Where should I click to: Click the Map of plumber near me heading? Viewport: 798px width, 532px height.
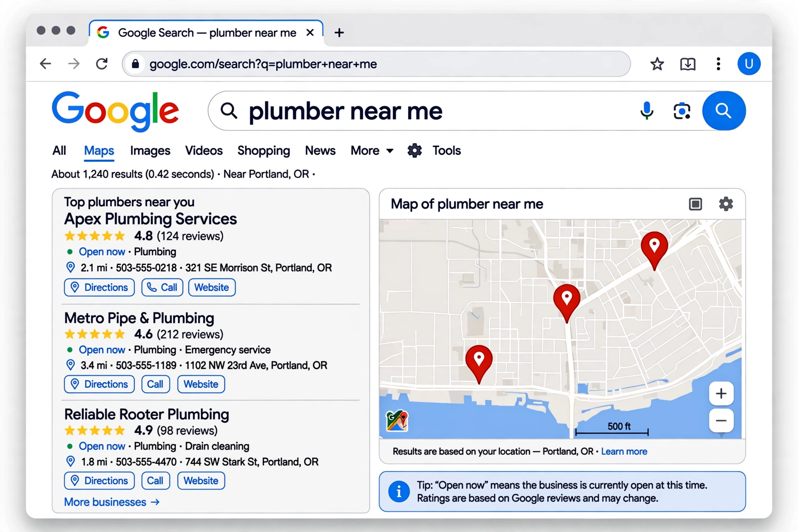tap(467, 204)
